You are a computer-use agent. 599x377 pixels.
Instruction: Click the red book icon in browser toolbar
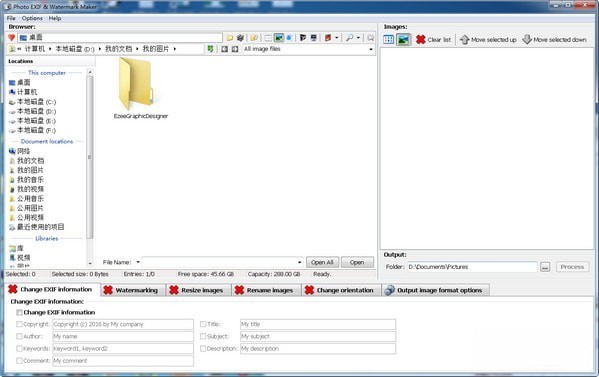pyautogui.click(x=328, y=38)
